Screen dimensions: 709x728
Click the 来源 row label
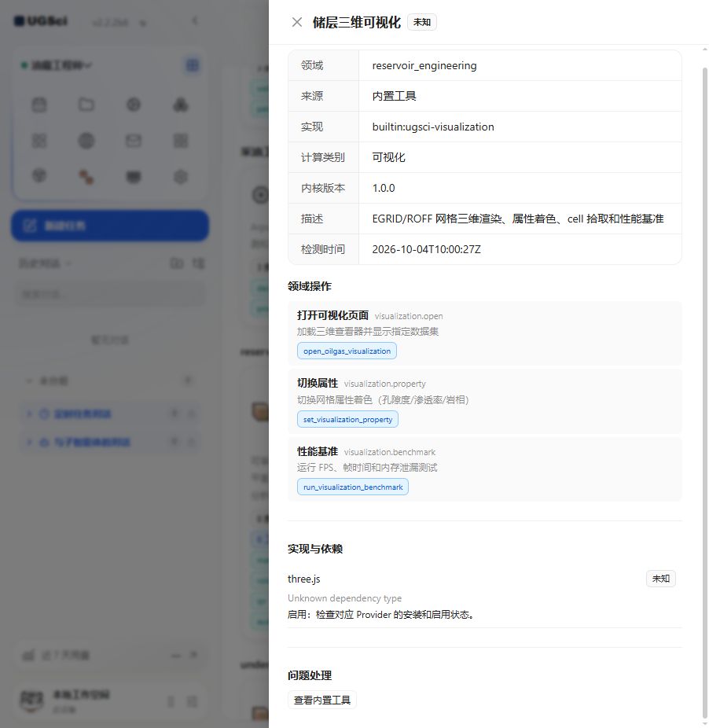311,96
